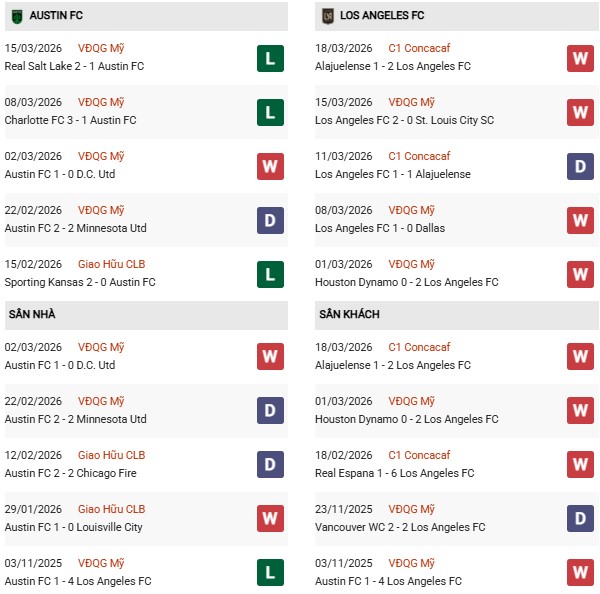Image resolution: width=600 pixels, height=594 pixels.
Task: Click the W badge for the Dallas match
Action: (580, 220)
